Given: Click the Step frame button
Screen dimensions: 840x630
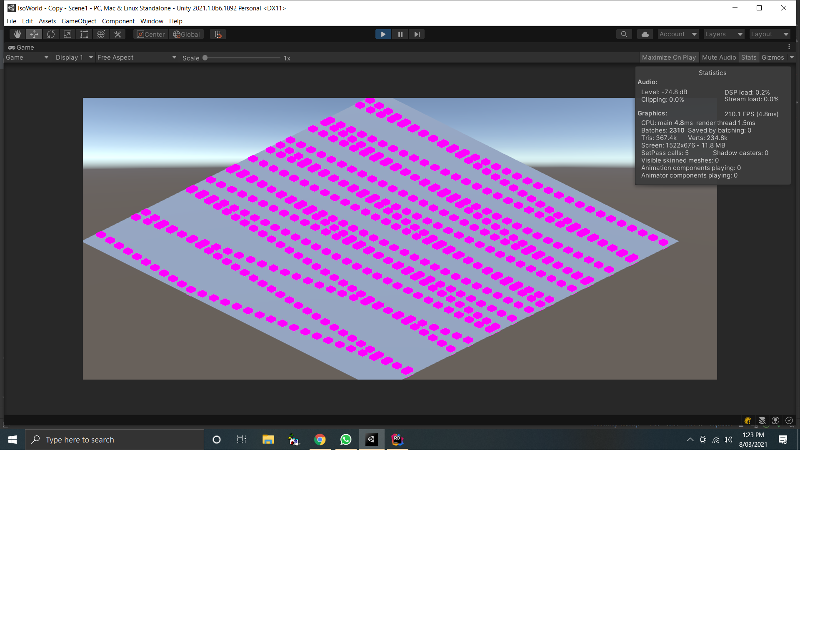Looking at the screenshot, I should tap(417, 34).
